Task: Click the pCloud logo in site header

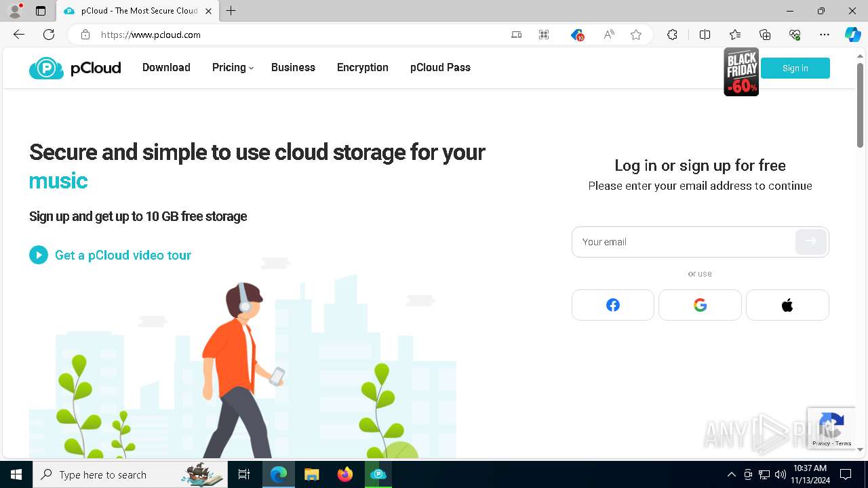Action: [x=75, y=68]
